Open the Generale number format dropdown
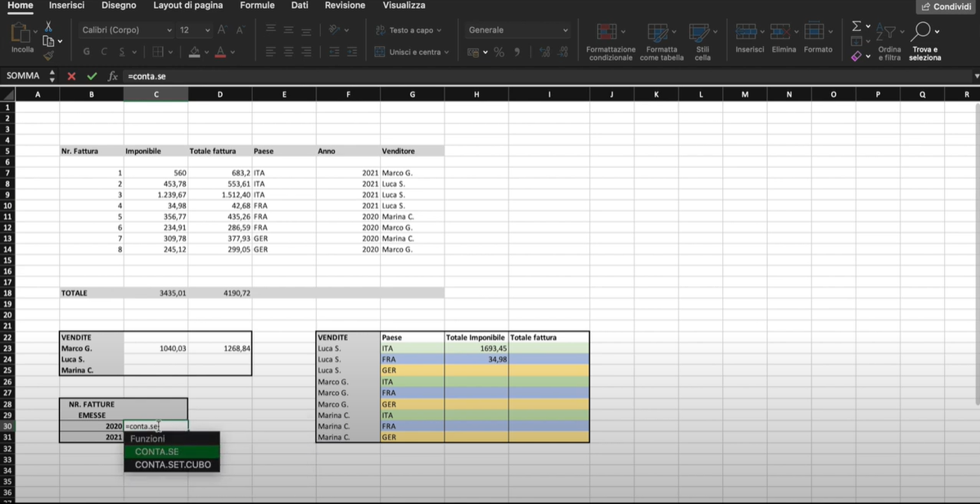Viewport: 980px width, 504px height. point(516,29)
